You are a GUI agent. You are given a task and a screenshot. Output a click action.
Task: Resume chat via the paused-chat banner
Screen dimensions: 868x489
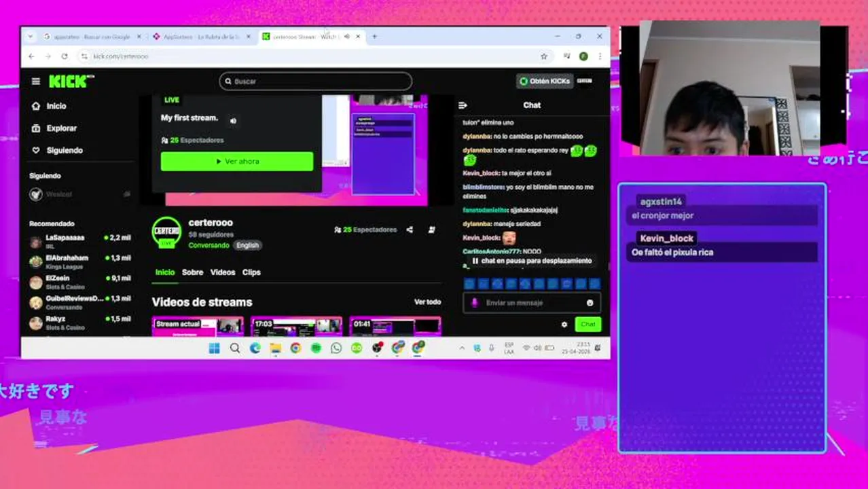click(x=531, y=261)
